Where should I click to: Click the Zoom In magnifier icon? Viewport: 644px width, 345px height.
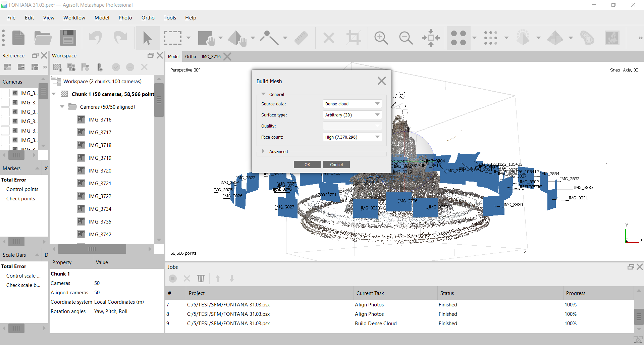381,38
